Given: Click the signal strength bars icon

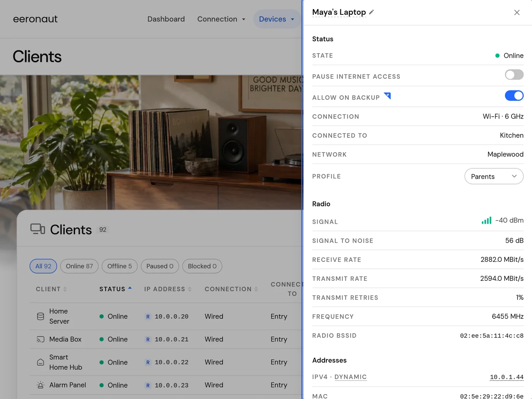Looking at the screenshot, I should (486, 220).
